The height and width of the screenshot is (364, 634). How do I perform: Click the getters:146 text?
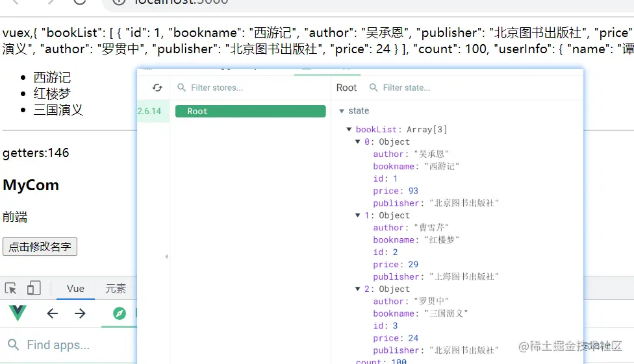(x=36, y=152)
